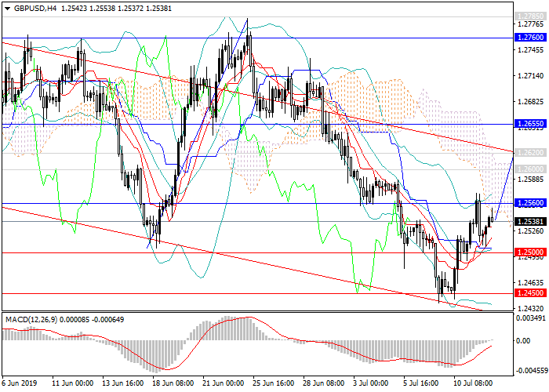Screen dimensions: 549x392
Task: Select the blue 1.2655 price level label
Action: pyautogui.click(x=530, y=124)
